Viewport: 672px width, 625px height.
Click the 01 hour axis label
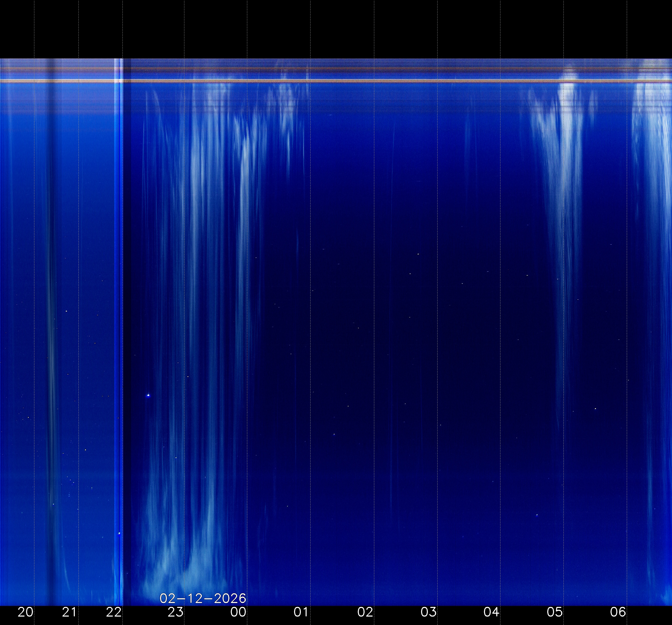[301, 612]
